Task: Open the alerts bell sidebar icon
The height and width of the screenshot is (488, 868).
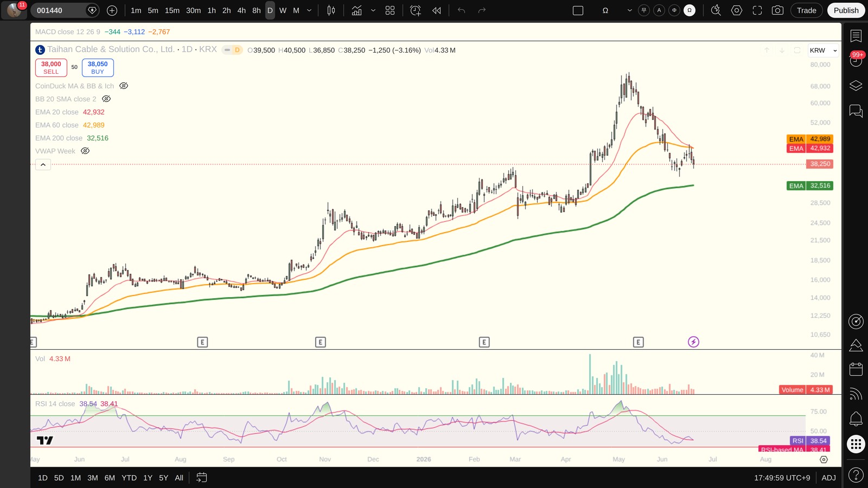Action: point(856,419)
